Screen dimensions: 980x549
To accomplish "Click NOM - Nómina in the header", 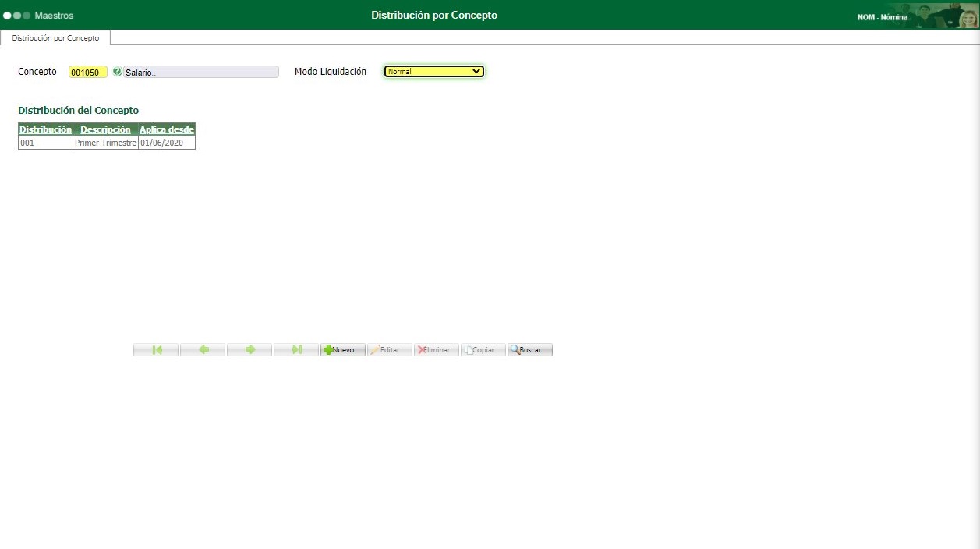I will (882, 16).
